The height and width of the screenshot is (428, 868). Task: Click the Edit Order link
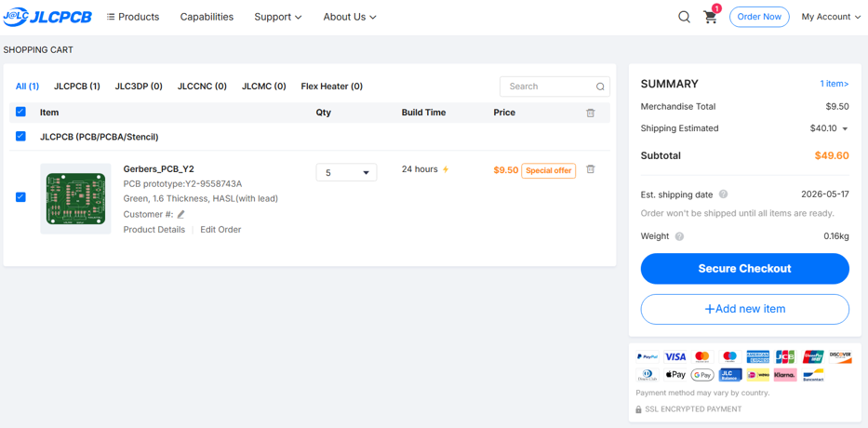(x=220, y=230)
